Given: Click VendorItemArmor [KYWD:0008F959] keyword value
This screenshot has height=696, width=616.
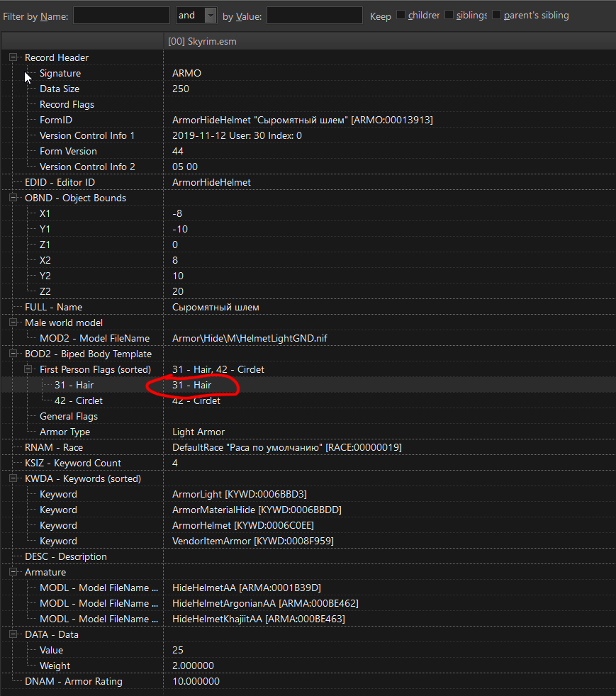Looking at the screenshot, I should pyautogui.click(x=252, y=541).
